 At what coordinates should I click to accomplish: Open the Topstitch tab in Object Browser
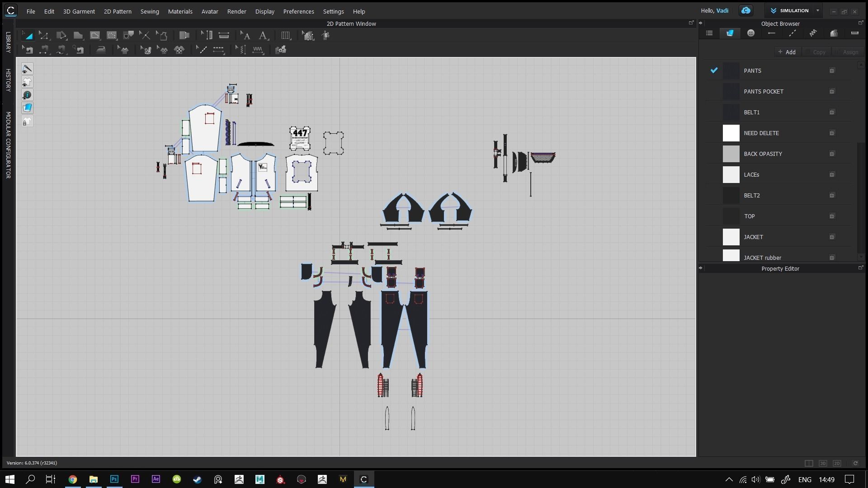tap(793, 33)
